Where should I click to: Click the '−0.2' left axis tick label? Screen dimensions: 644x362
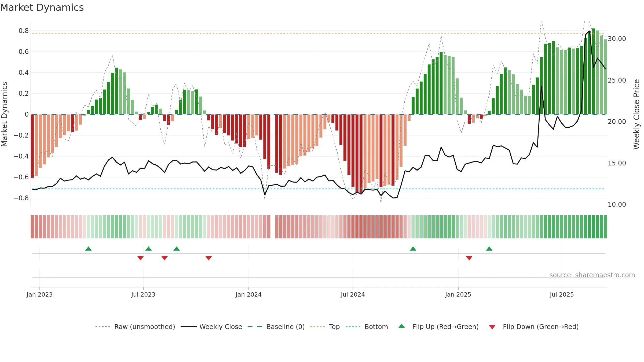(21, 135)
